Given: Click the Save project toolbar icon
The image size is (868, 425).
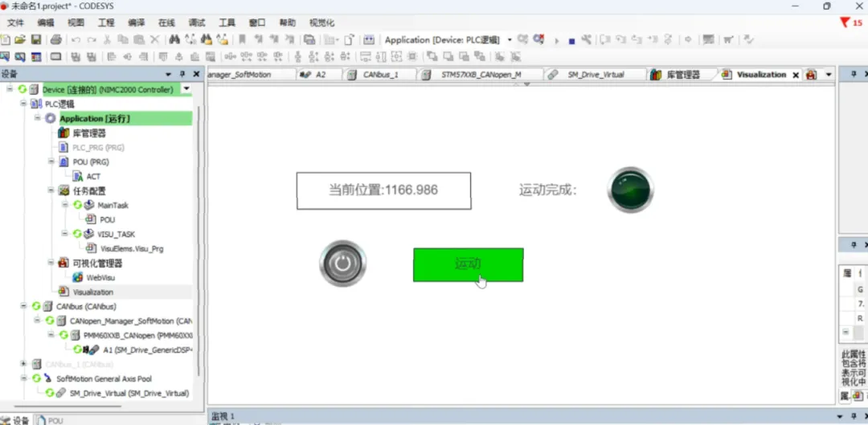Looking at the screenshot, I should click(x=36, y=40).
